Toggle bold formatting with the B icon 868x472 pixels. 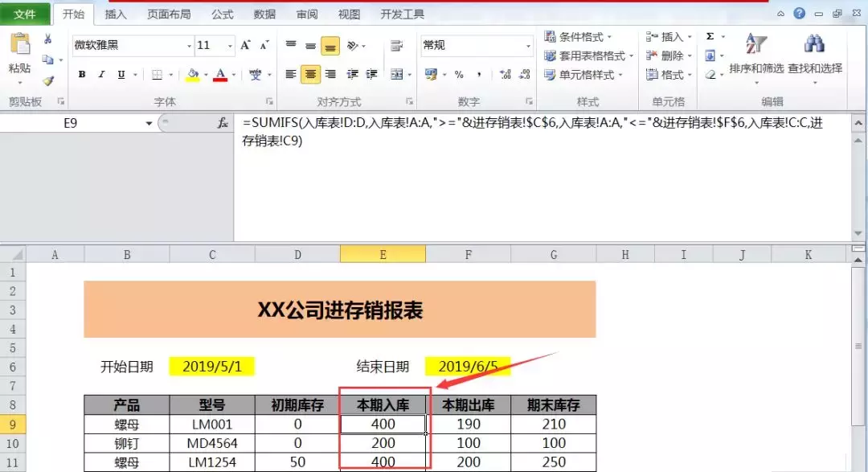[x=81, y=73]
